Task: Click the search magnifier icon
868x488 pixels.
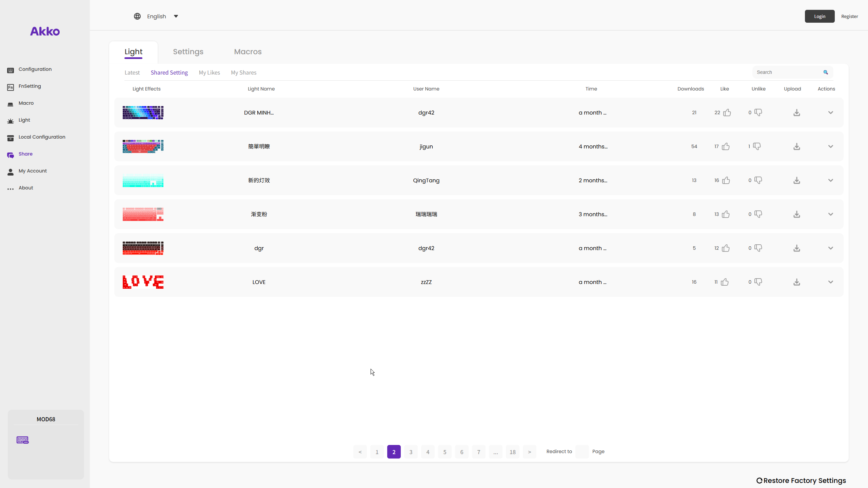Action: click(826, 72)
